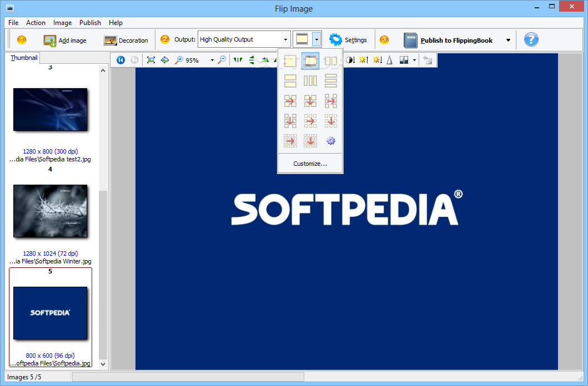Click the thumbnail panel scrollbar thumb

[x=103, y=275]
